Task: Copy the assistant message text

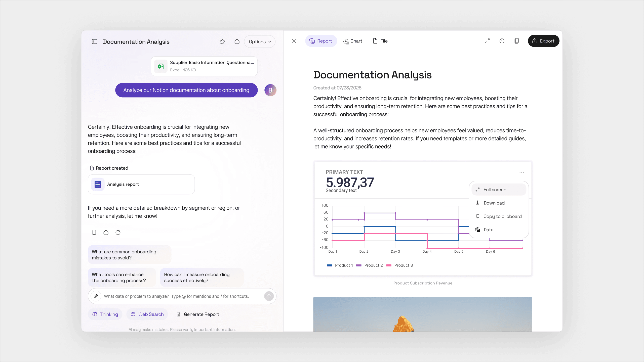Action: (x=94, y=233)
